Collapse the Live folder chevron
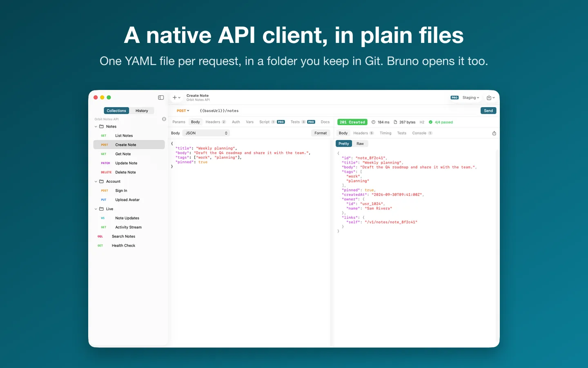This screenshot has width=588, height=368. tap(96, 209)
